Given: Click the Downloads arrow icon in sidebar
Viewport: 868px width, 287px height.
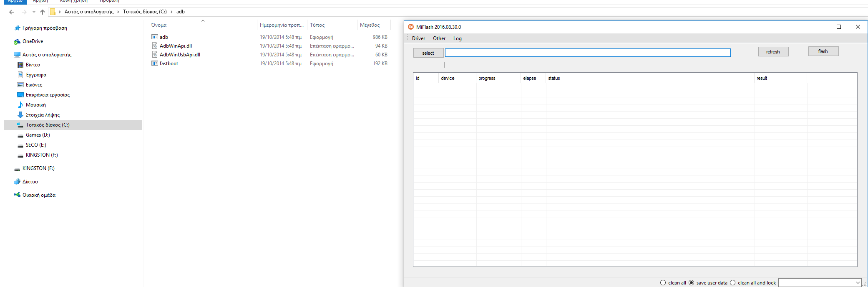Looking at the screenshot, I should tap(20, 115).
